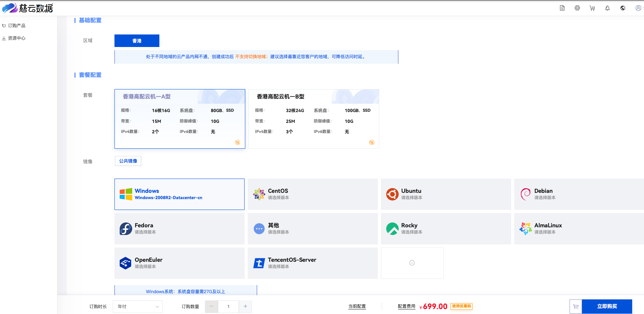Select the Ubuntu image tile
The height and width of the screenshot is (314, 644).
(x=446, y=194)
